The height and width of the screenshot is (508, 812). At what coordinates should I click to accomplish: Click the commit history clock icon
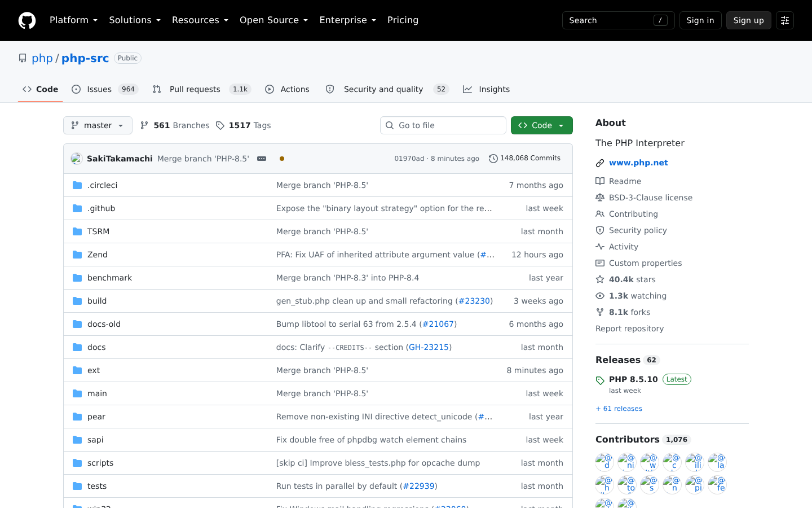[493, 159]
